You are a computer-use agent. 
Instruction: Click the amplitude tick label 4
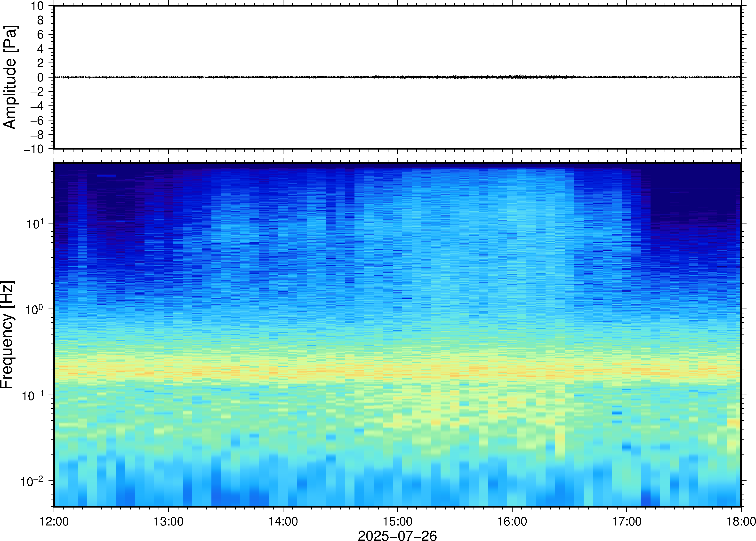click(41, 49)
